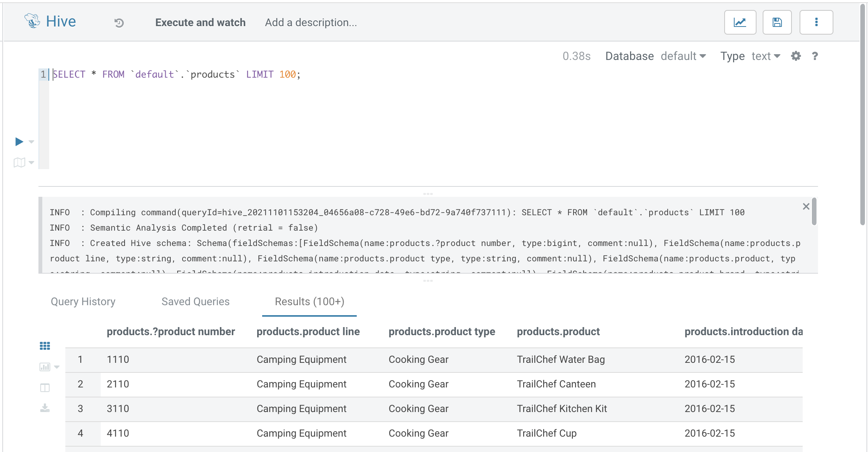This screenshot has height=452, width=868.
Task: Toggle the column chooser panel icon
Action: click(45, 388)
